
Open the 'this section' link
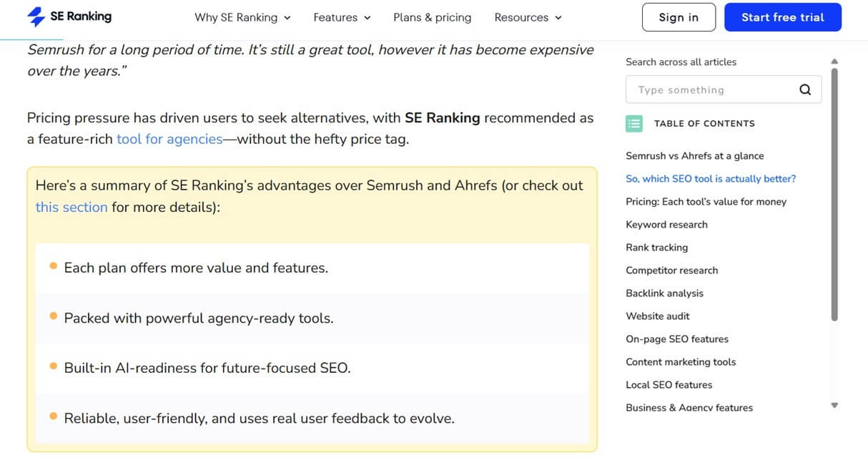pos(71,206)
